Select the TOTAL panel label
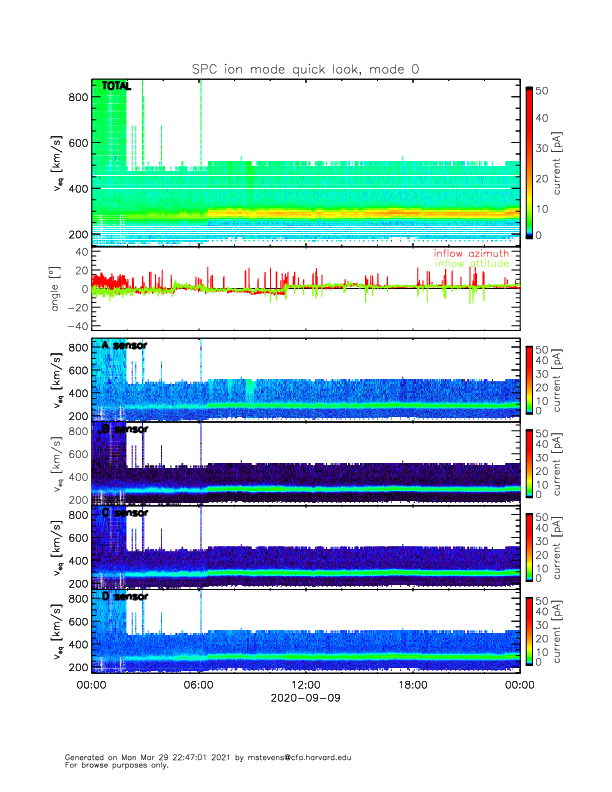The width and height of the screenshot is (612, 792). click(115, 88)
